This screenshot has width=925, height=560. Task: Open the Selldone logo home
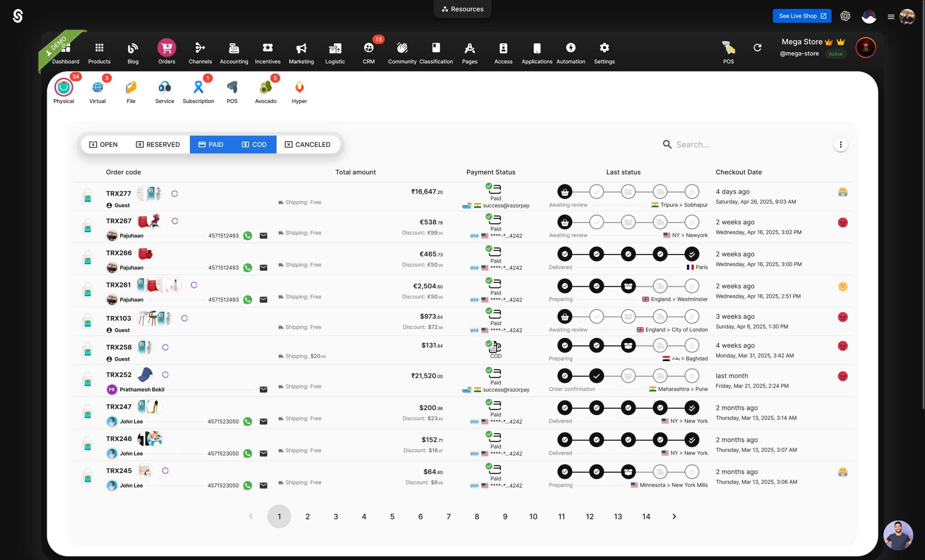tap(18, 16)
